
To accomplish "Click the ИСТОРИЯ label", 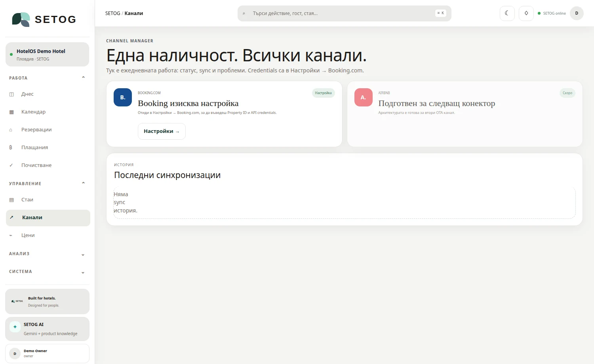I will point(124,165).
